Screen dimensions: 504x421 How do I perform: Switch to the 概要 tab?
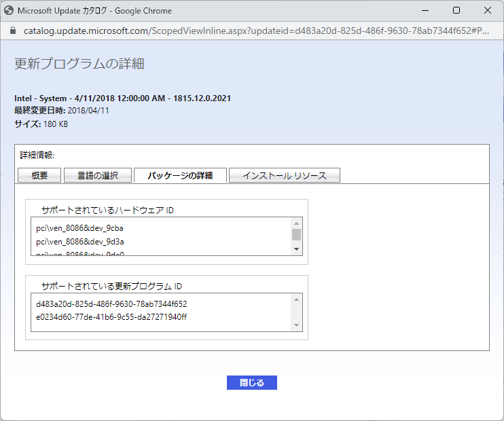click(x=39, y=175)
